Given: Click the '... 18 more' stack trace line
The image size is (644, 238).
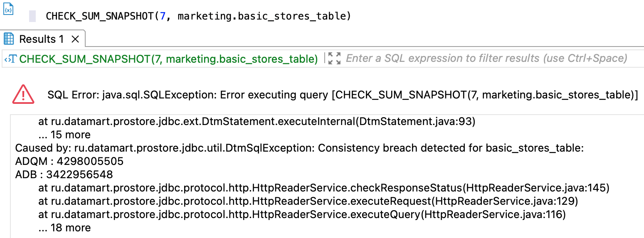Looking at the screenshot, I should [64, 228].
